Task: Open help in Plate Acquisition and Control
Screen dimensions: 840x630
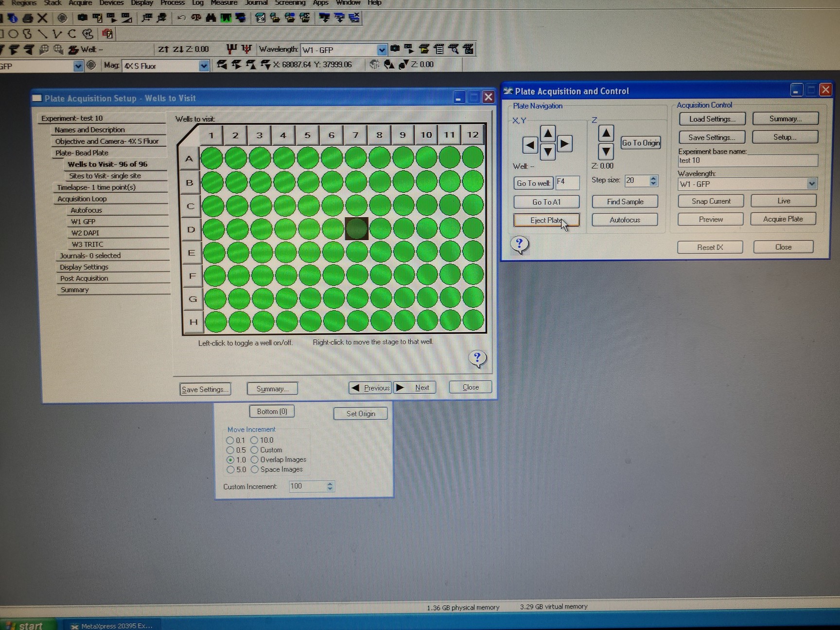Action: coord(519,244)
